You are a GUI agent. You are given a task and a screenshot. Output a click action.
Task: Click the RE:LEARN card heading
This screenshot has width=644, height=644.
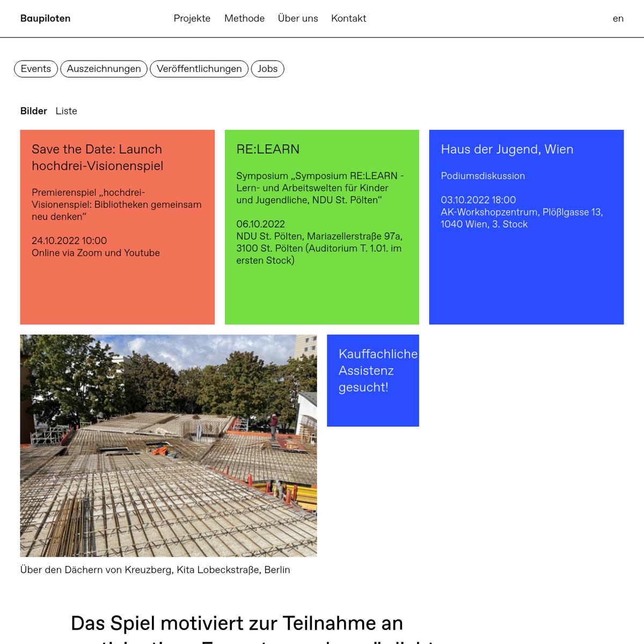[x=268, y=149]
